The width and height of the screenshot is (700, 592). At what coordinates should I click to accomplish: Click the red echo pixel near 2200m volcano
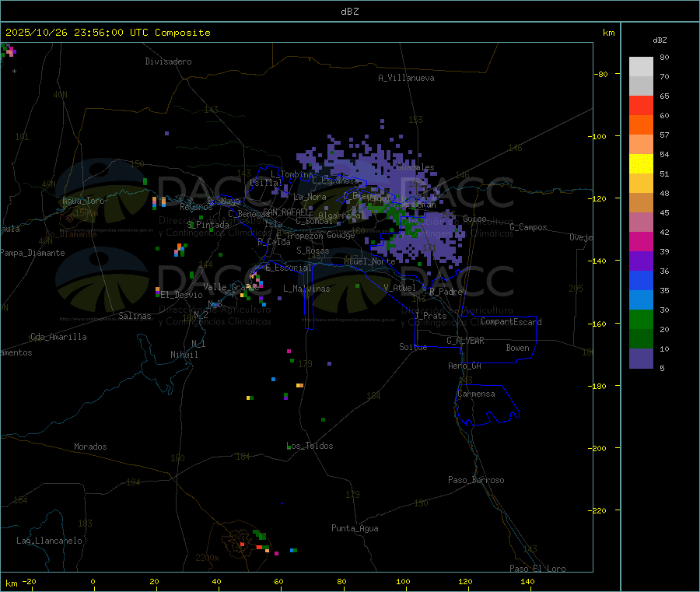point(243,545)
